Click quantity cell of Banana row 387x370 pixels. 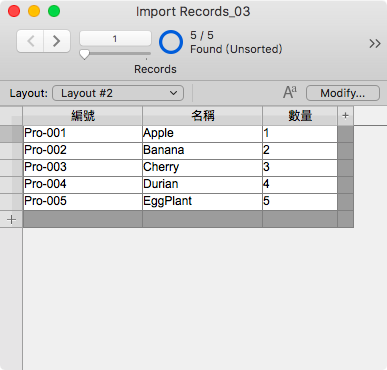[x=300, y=150]
